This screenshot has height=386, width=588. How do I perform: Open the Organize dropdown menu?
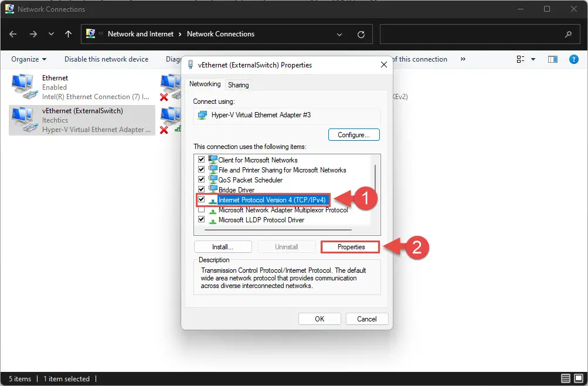coord(29,59)
